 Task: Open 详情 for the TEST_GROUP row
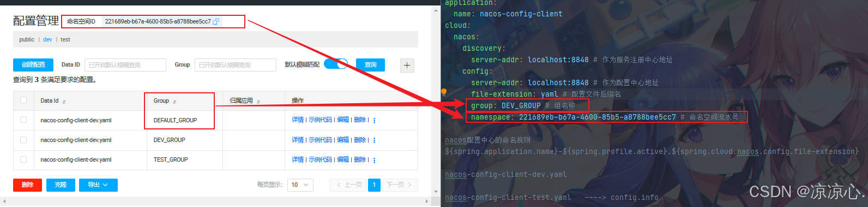tap(298, 159)
